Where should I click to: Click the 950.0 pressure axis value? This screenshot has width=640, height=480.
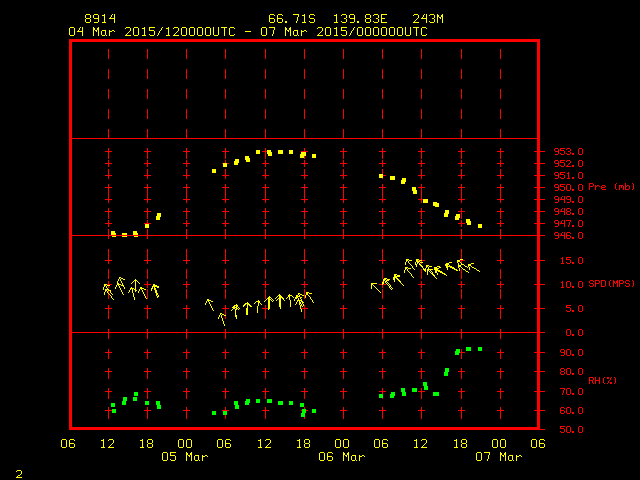pos(568,188)
